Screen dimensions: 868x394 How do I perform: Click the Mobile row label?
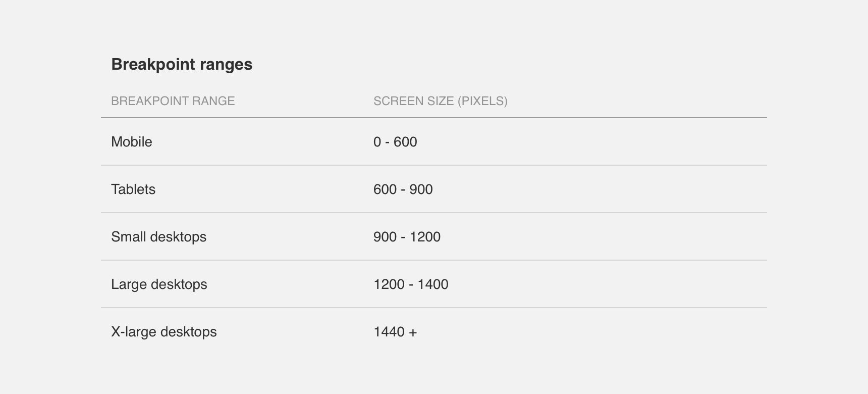pos(132,141)
